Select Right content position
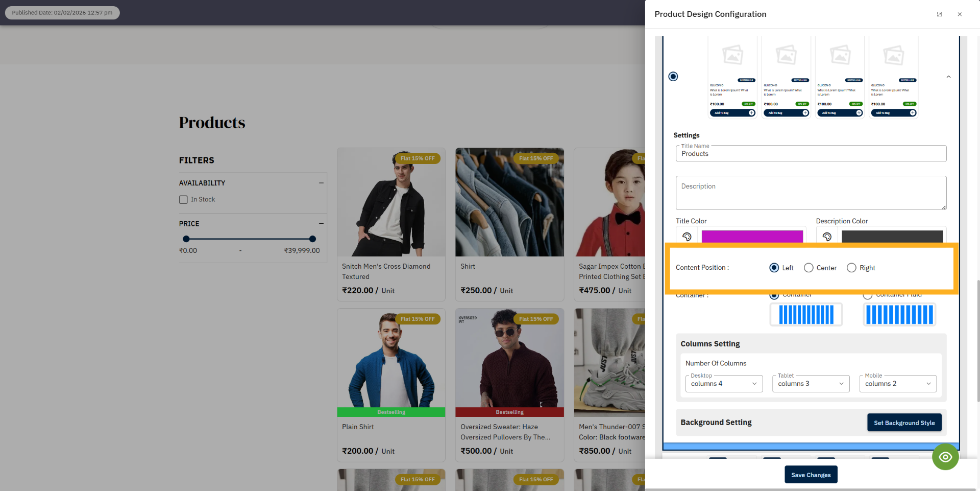The width and height of the screenshot is (980, 491). click(851, 268)
